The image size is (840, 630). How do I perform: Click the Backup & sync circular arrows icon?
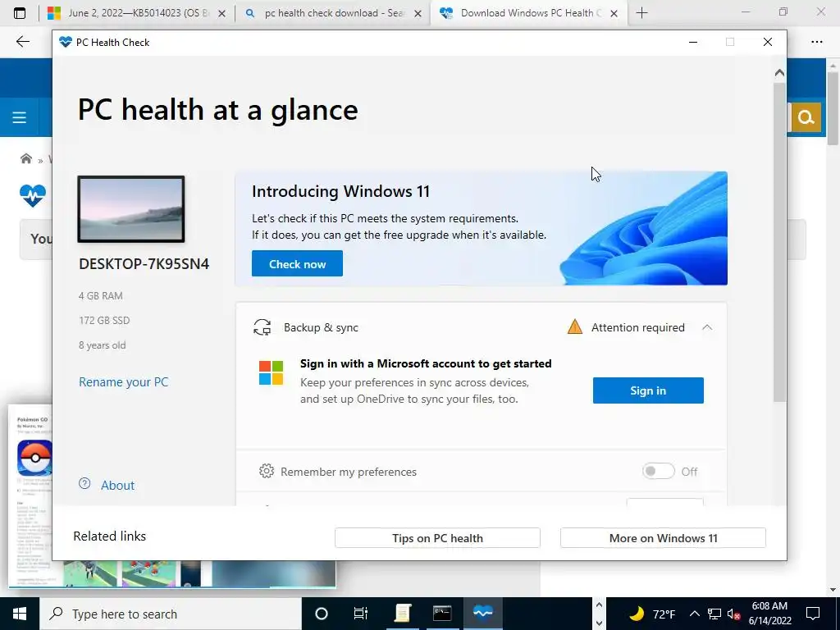coord(262,326)
